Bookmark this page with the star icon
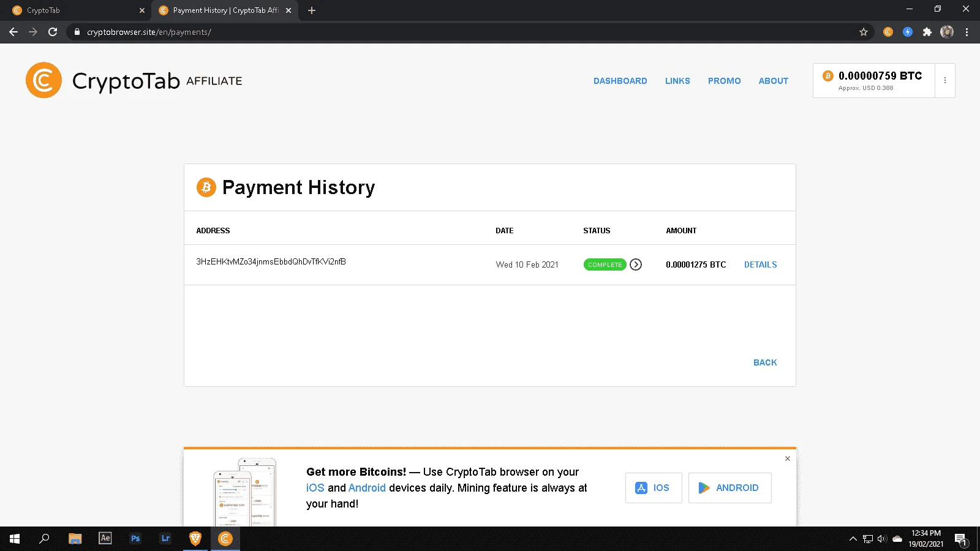The height and width of the screenshot is (551, 980). [864, 32]
